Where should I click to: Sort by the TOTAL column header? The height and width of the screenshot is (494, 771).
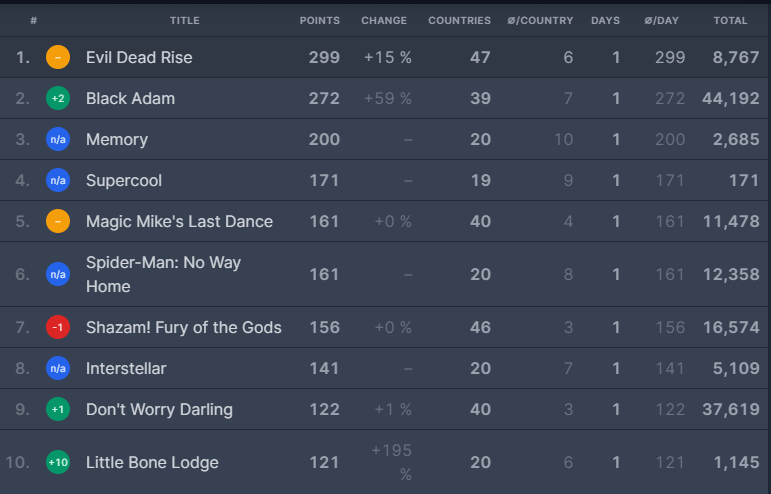tap(730, 21)
